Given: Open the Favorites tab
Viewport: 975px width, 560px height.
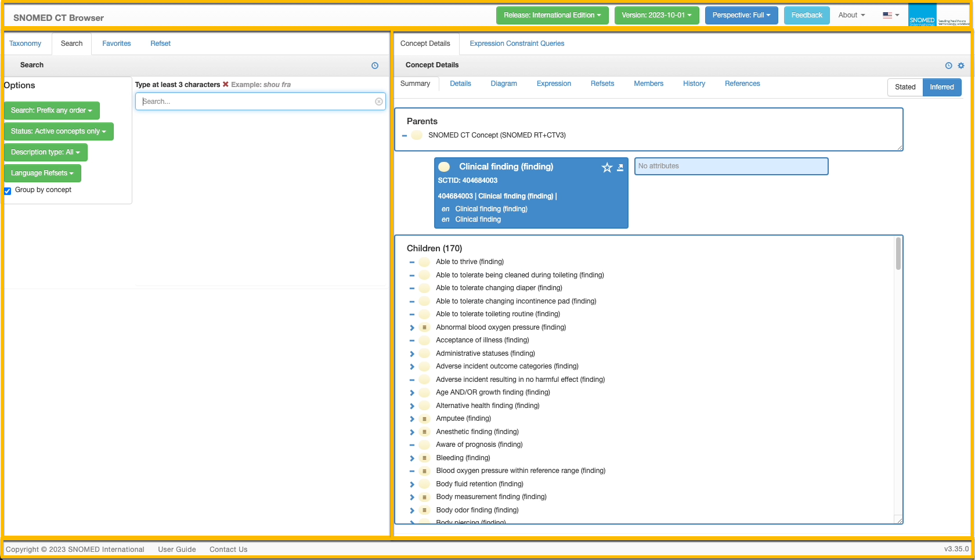Looking at the screenshot, I should click(117, 44).
